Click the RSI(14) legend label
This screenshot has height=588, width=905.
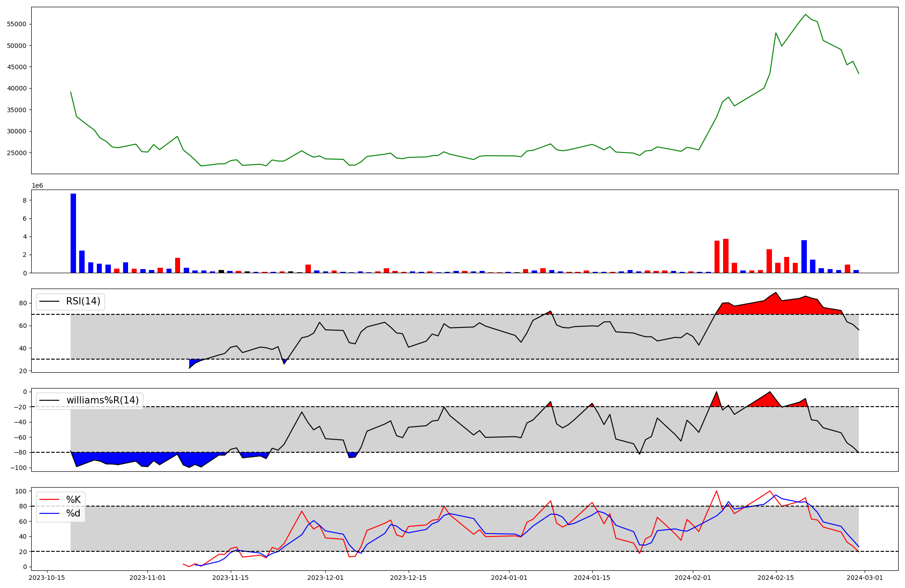coord(83,301)
